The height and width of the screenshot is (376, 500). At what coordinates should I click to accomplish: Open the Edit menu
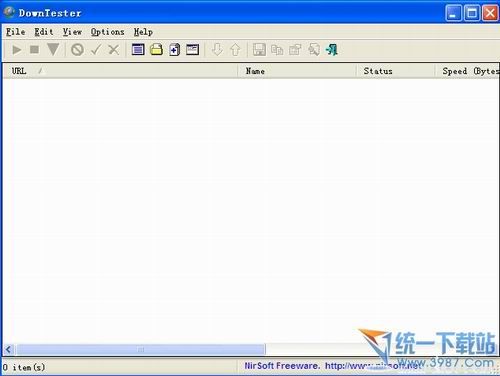(x=44, y=32)
